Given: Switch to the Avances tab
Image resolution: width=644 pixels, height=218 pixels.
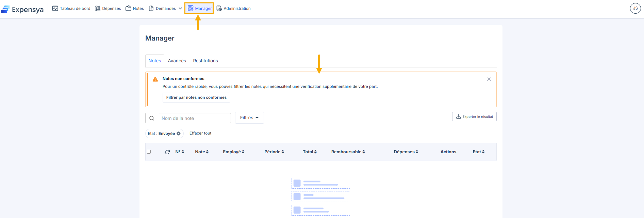Looking at the screenshot, I should point(177,61).
